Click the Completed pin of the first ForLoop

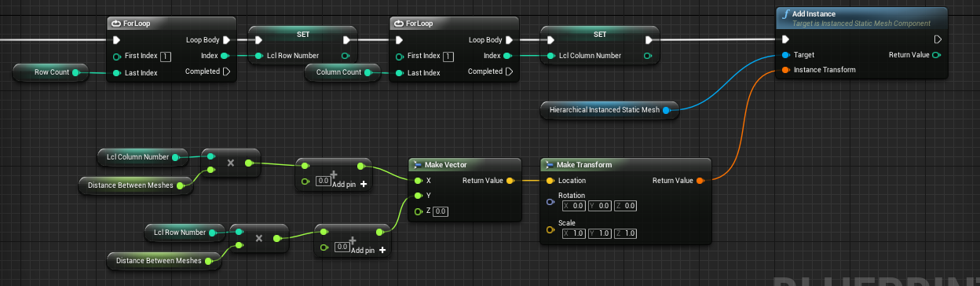[x=226, y=71]
